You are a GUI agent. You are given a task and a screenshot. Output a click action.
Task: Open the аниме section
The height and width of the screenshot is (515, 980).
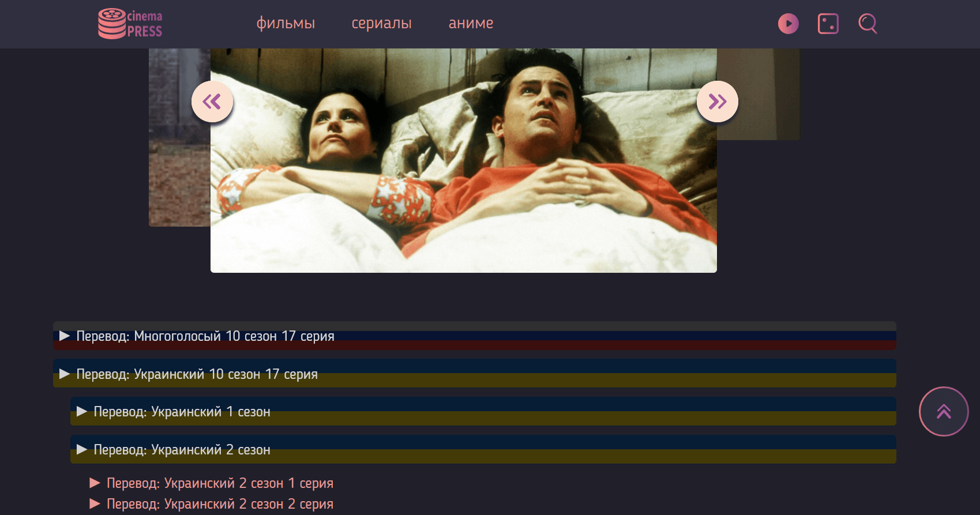471,23
